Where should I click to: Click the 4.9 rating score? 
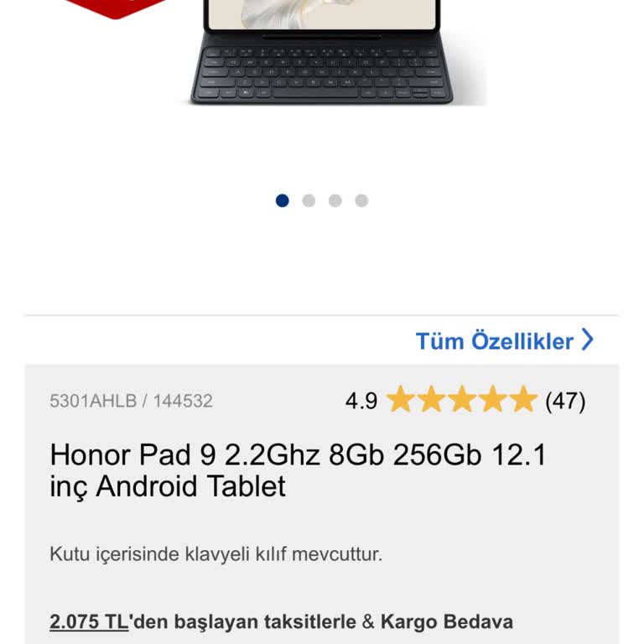click(x=361, y=401)
